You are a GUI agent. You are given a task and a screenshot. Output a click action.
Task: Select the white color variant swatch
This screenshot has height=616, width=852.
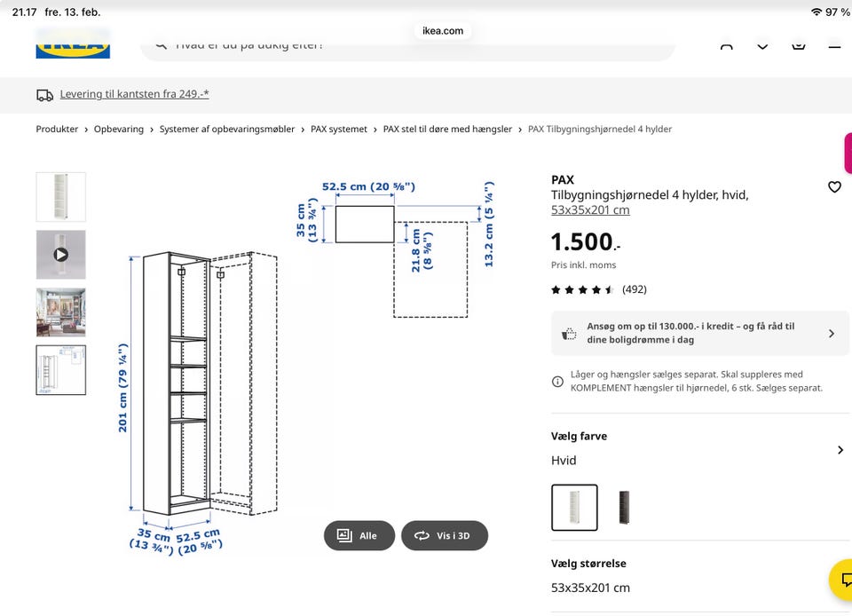point(574,508)
